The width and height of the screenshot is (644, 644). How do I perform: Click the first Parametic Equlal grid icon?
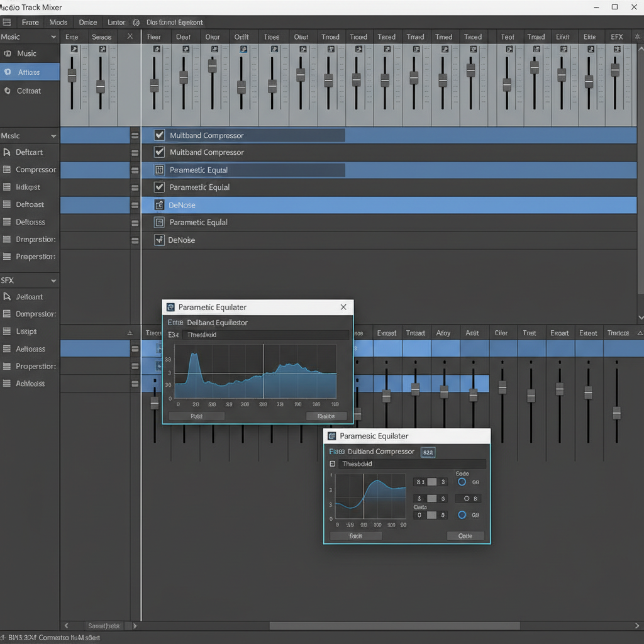pos(159,170)
